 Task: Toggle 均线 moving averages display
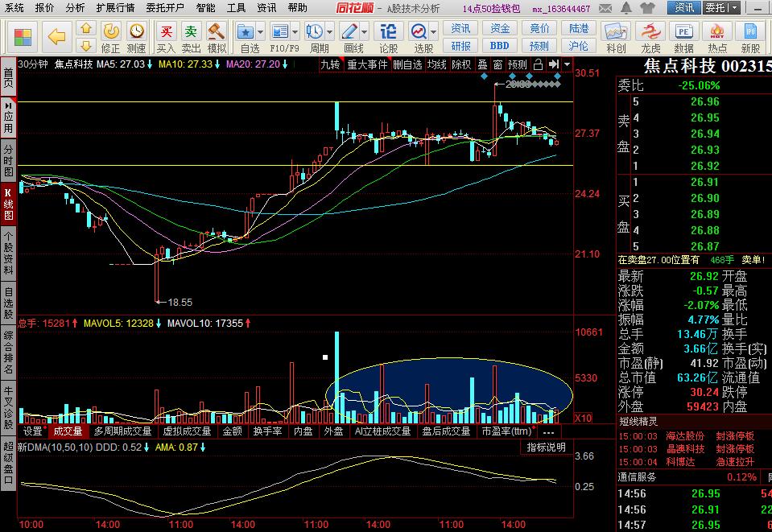[x=436, y=64]
